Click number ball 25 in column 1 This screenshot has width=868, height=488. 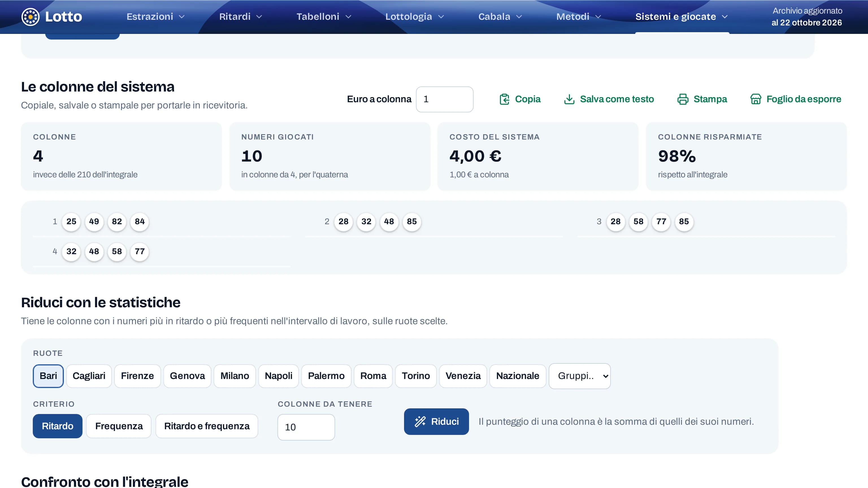tap(71, 222)
